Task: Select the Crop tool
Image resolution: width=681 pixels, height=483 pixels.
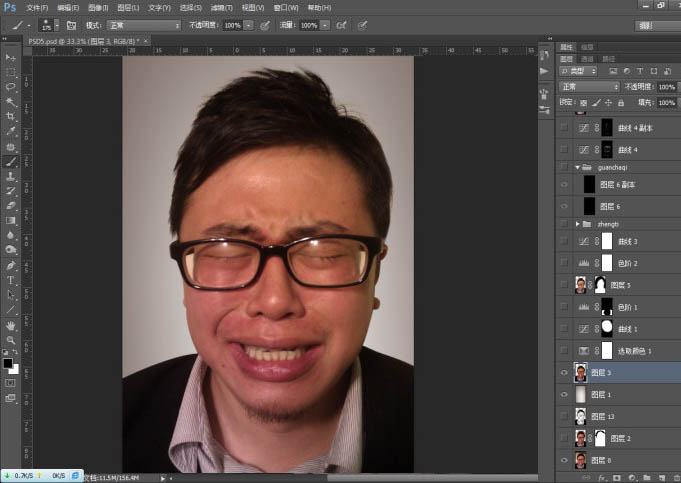Action: tap(11, 116)
